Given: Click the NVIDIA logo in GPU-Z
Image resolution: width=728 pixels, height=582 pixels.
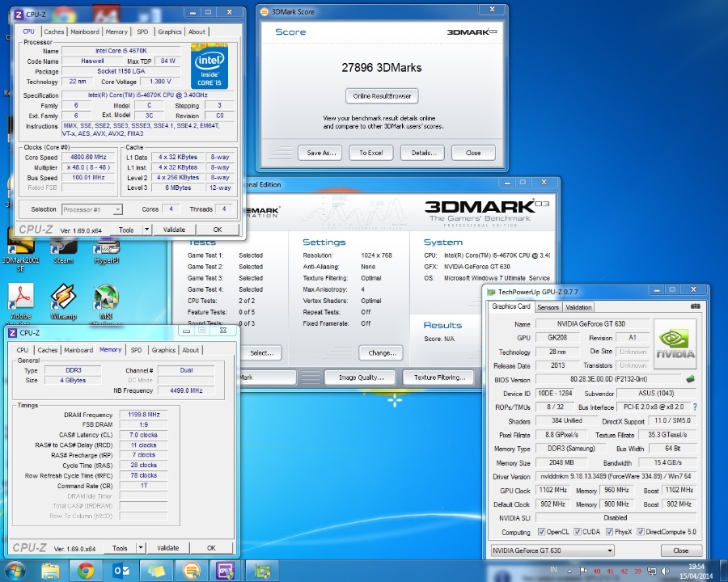Looking at the screenshot, I should 675,344.
